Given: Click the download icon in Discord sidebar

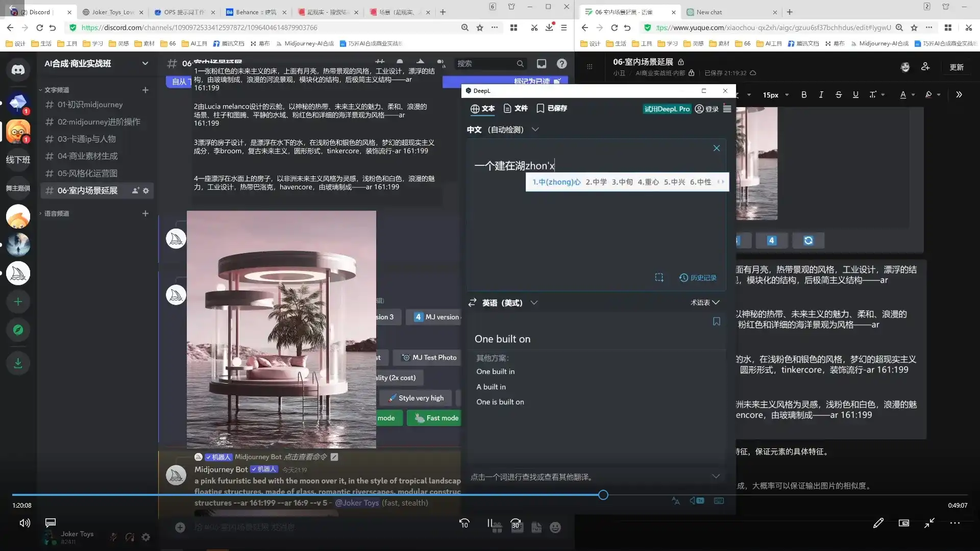Looking at the screenshot, I should (18, 363).
